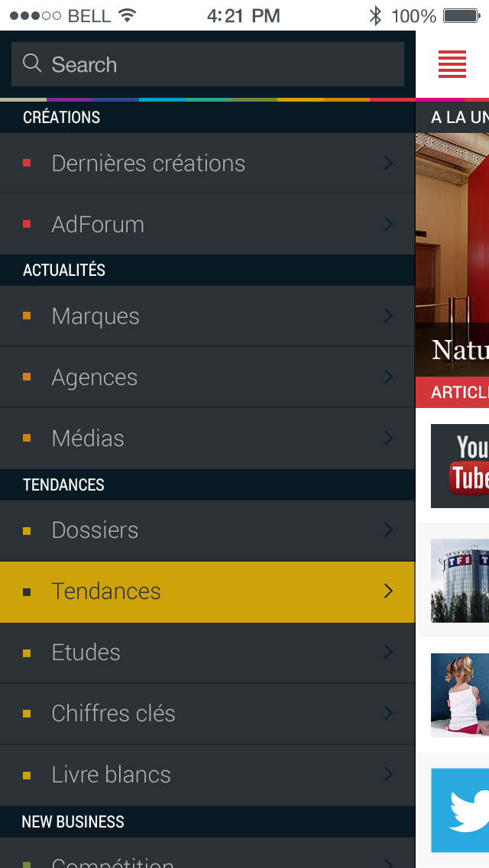Screen dimensions: 489x868
Task: Open Livre blancs section
Action: 207,775
